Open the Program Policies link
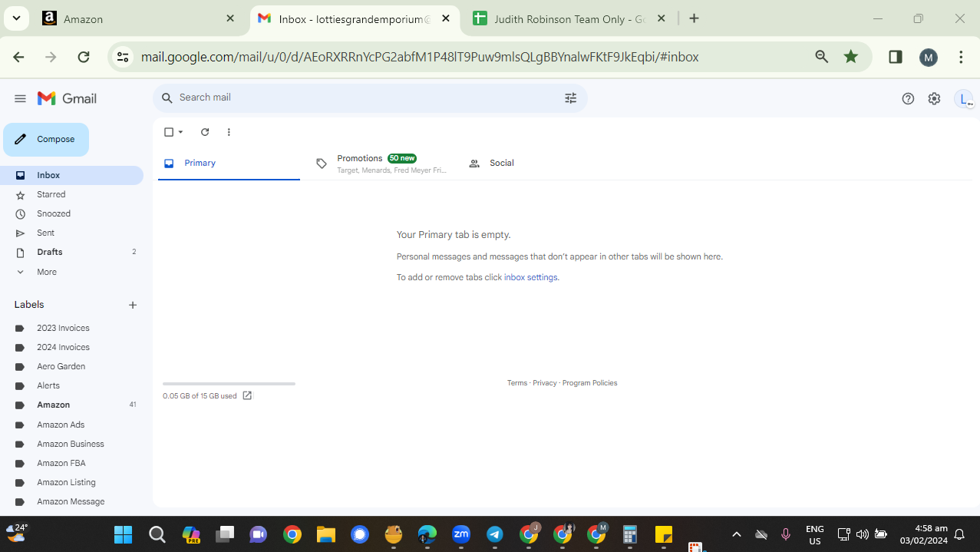This screenshot has width=980, height=552. [589, 383]
